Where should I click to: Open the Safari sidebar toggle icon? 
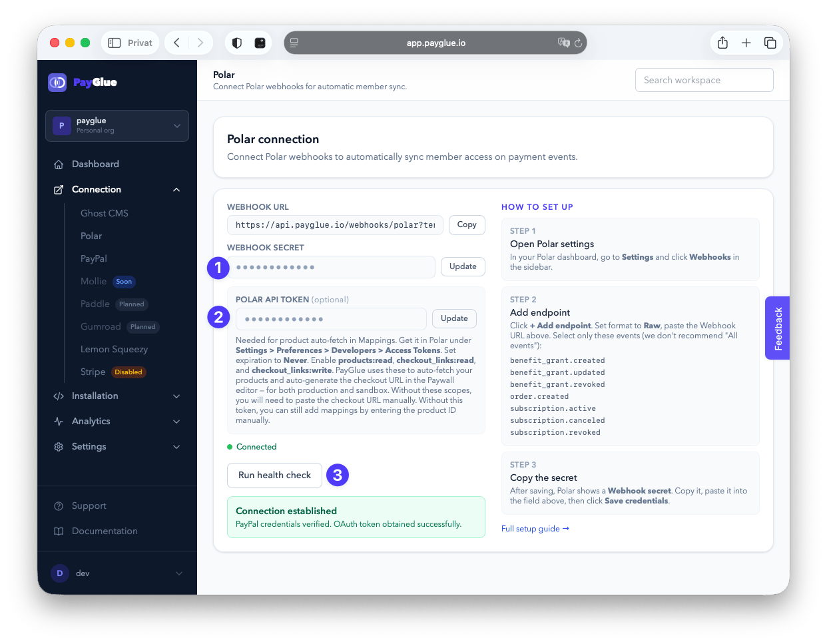coord(115,43)
